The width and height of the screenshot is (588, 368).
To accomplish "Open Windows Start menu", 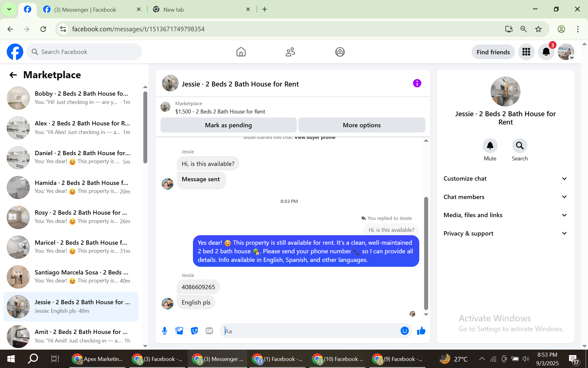I will 11,359.
